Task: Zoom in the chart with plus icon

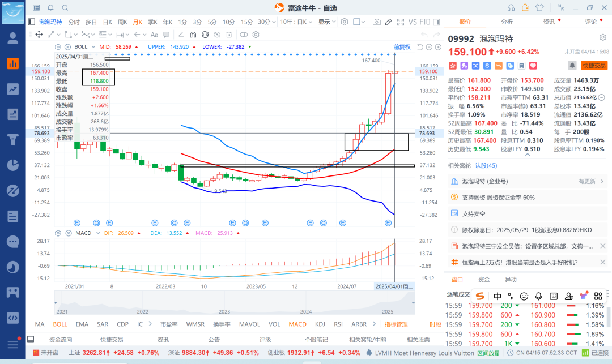Action: click(x=438, y=47)
